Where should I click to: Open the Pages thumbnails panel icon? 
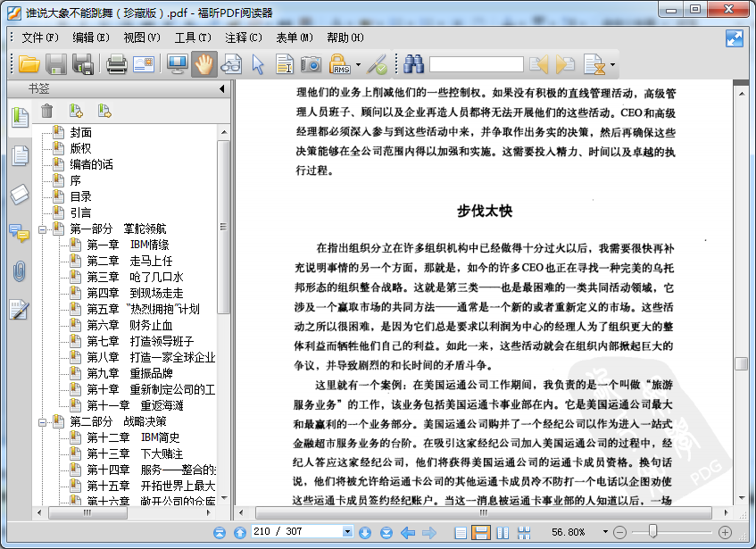click(20, 155)
